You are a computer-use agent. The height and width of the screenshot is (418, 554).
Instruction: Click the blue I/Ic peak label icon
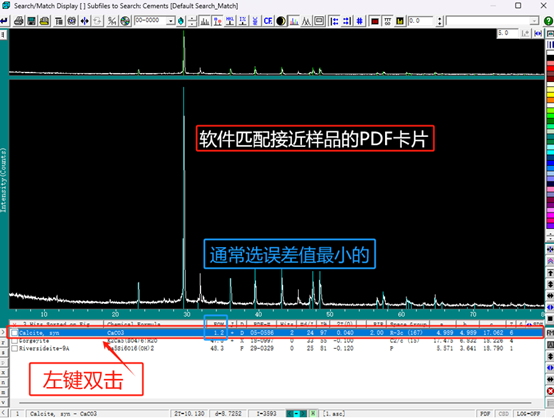pyautogui.click(x=243, y=21)
